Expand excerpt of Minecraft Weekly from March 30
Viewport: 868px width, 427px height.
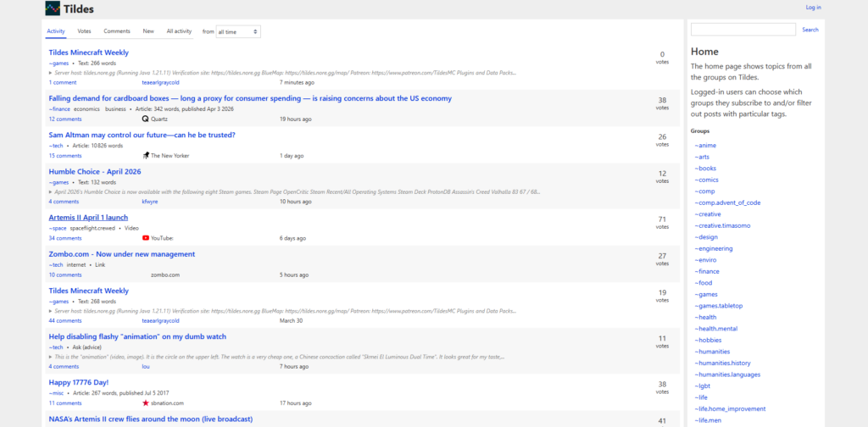click(x=51, y=311)
